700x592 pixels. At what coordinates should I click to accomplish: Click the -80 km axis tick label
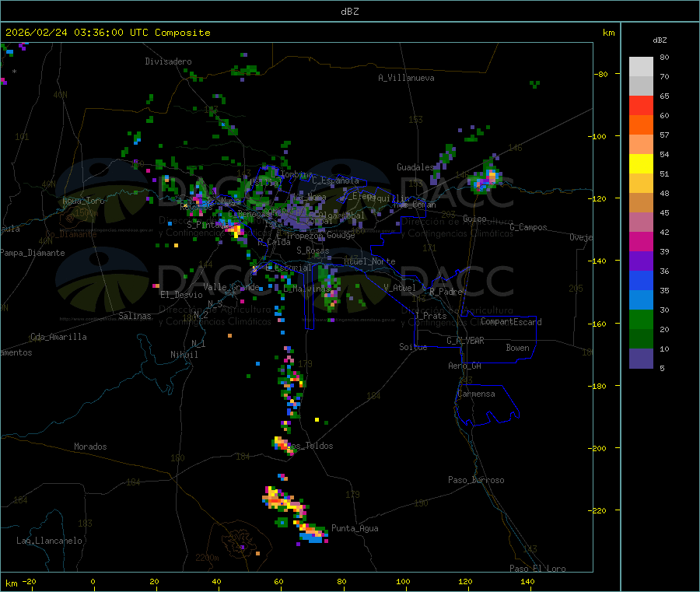(x=600, y=74)
